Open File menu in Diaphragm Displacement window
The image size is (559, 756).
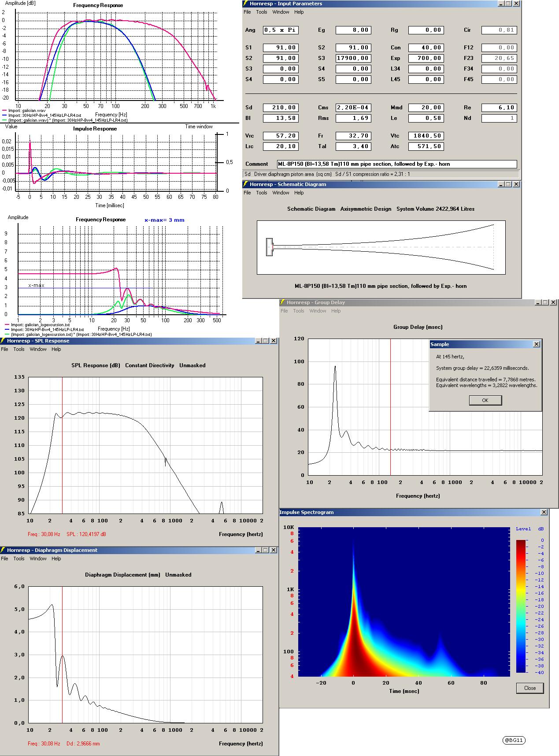[4, 559]
